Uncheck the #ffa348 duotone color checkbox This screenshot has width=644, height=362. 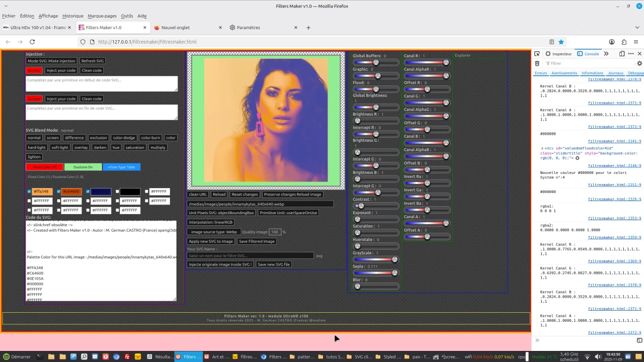pyautogui.click(x=29, y=191)
